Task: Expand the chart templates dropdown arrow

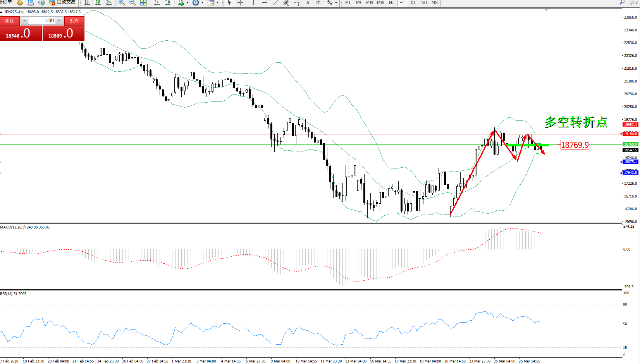Action: [x=217, y=3]
